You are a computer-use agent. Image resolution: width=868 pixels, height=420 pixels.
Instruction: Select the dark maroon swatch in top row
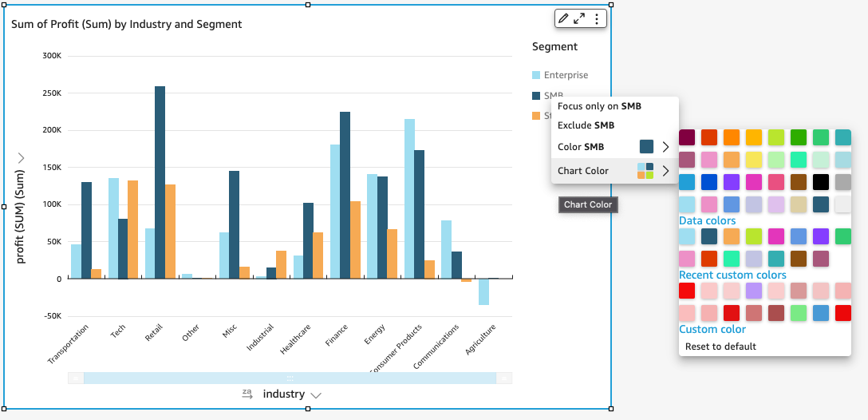tap(687, 137)
